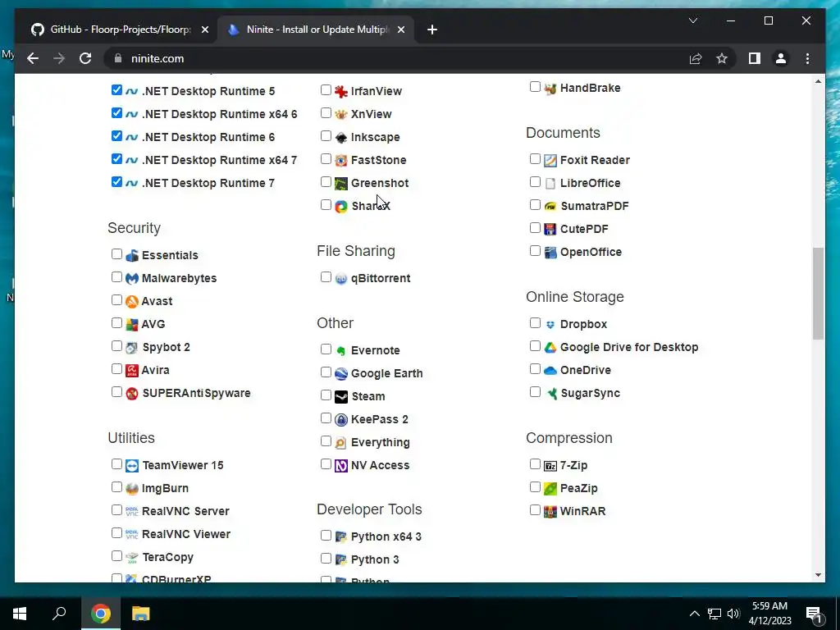Select the Python x64 3 checkbox

pos(326,535)
